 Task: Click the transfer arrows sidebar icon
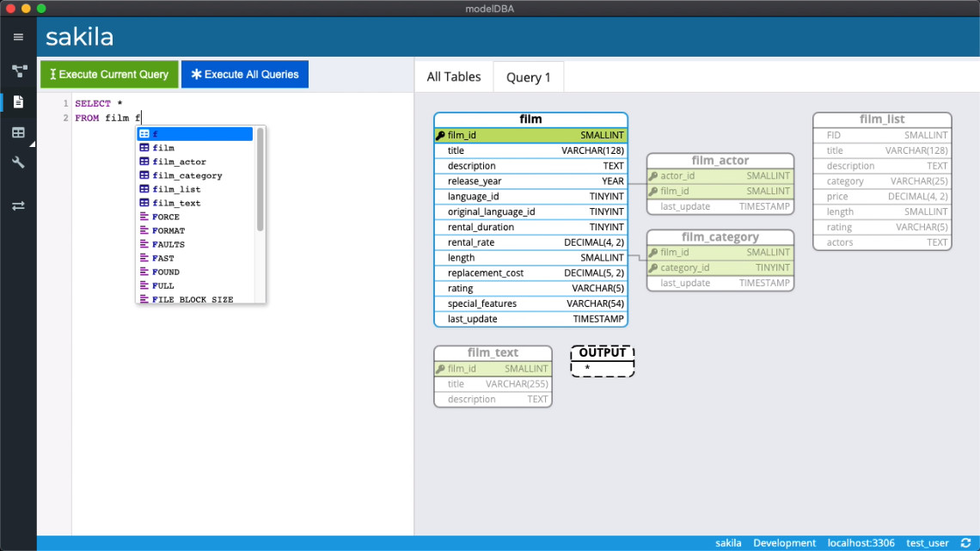click(x=18, y=205)
